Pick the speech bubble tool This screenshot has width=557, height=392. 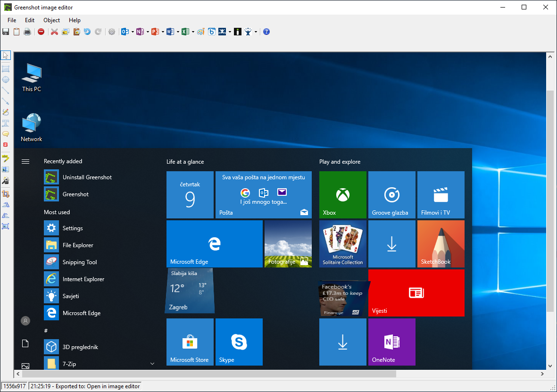(x=6, y=134)
